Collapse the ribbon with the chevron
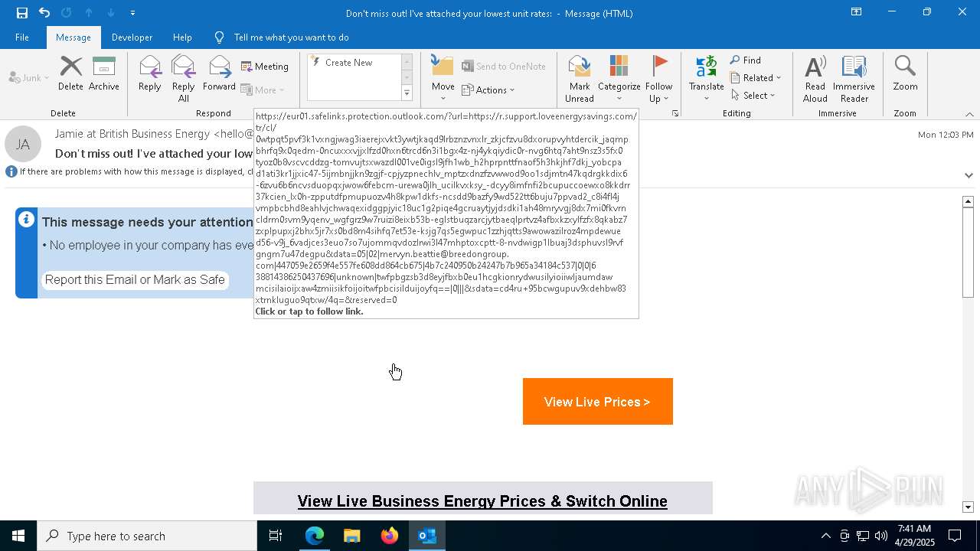The height and width of the screenshot is (551, 980). pos(969,113)
